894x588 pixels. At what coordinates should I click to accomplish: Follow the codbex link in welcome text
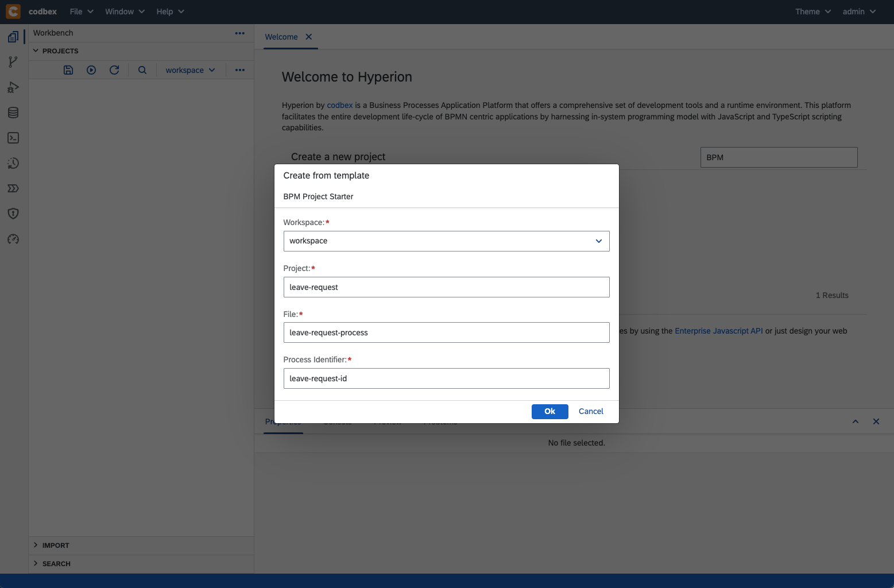pos(340,105)
